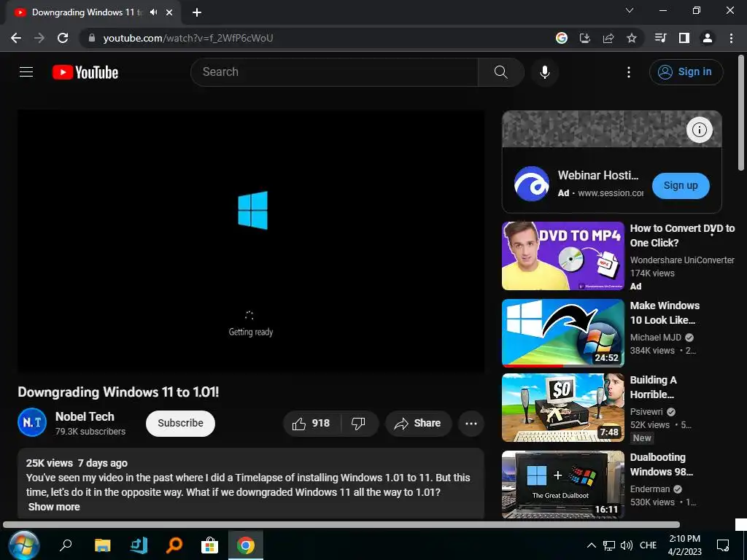Bookmark this page with star icon
Screen dimensions: 747x560
pos(632,38)
